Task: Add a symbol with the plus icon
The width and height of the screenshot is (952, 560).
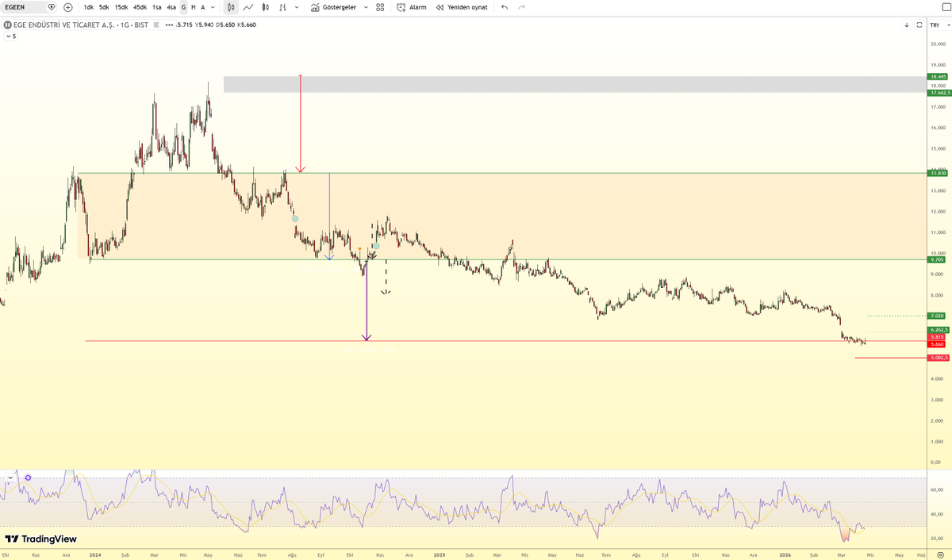Action: click(67, 7)
